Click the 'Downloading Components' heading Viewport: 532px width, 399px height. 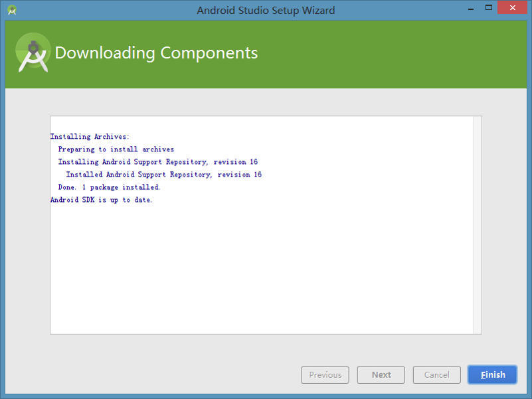pos(156,53)
